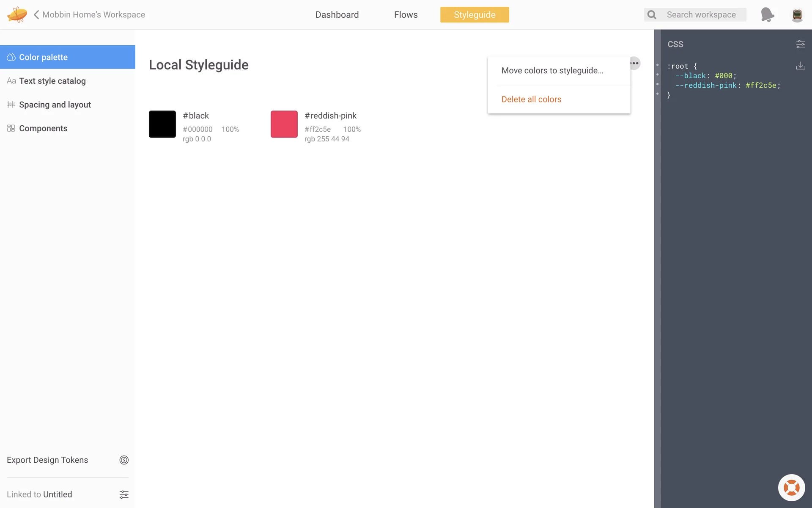Open the user avatar profile icon
Viewport: 812px width, 508px height.
click(x=797, y=15)
